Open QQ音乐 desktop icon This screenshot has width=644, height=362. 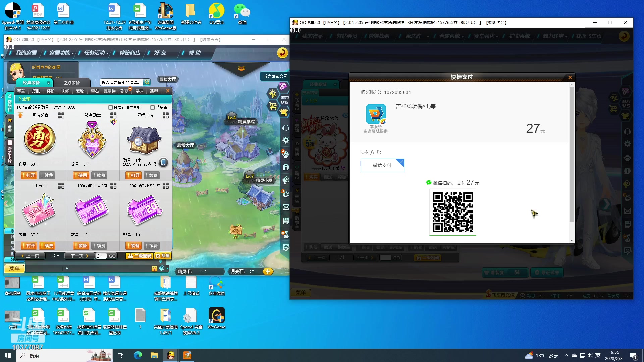216,14
